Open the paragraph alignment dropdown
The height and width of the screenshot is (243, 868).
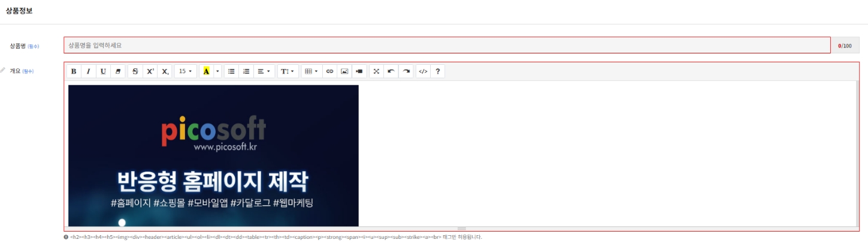pyautogui.click(x=264, y=71)
